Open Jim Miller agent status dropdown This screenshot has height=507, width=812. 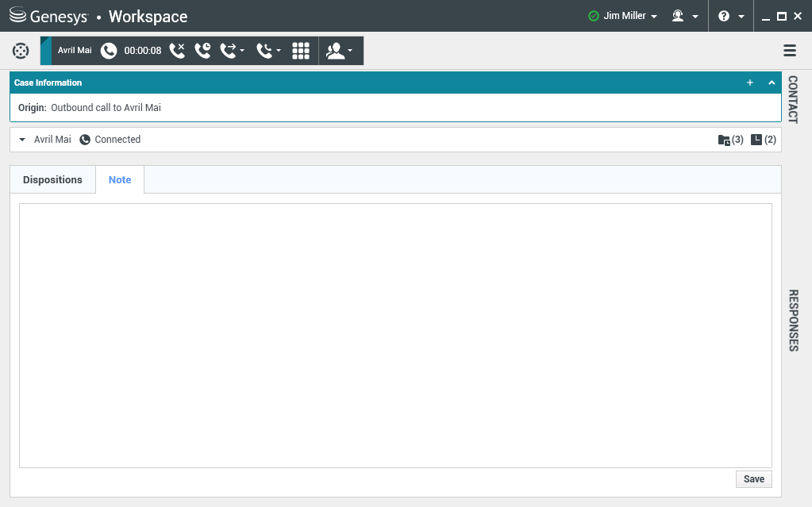coord(654,17)
